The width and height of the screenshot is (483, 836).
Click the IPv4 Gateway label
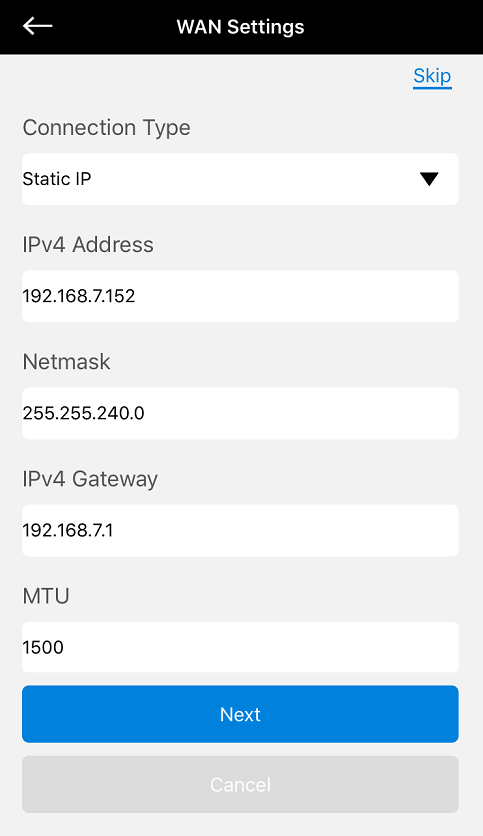90,479
